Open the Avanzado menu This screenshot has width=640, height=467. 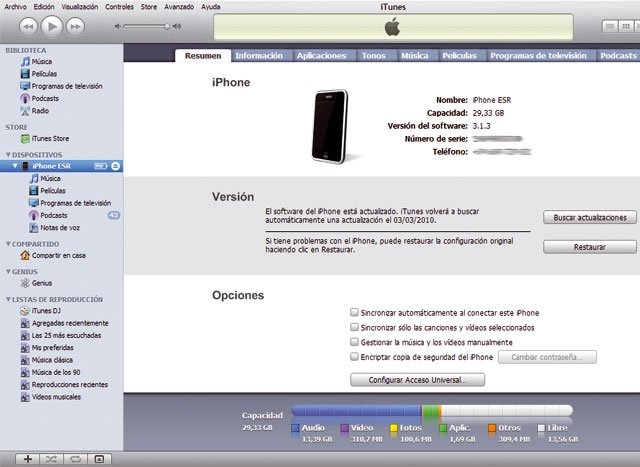click(x=179, y=7)
